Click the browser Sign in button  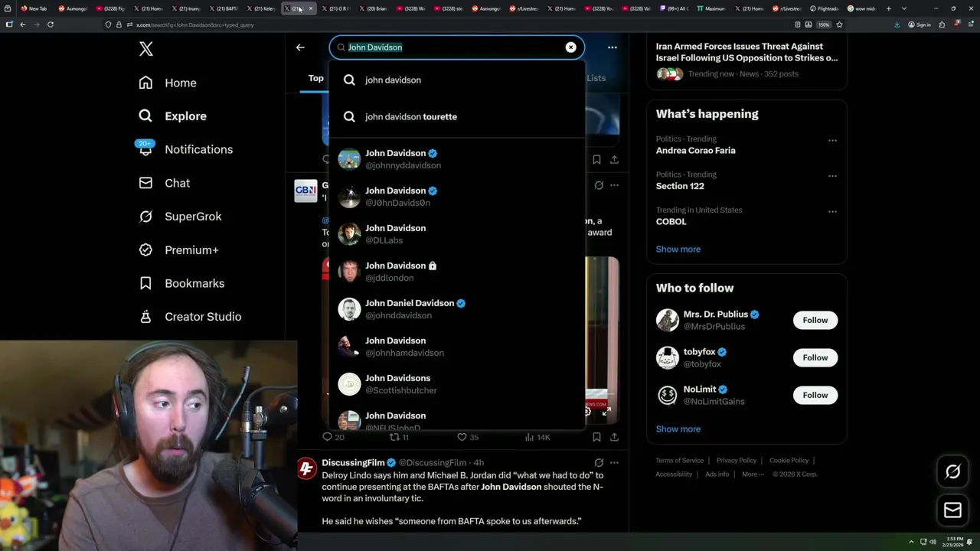(x=919, y=24)
